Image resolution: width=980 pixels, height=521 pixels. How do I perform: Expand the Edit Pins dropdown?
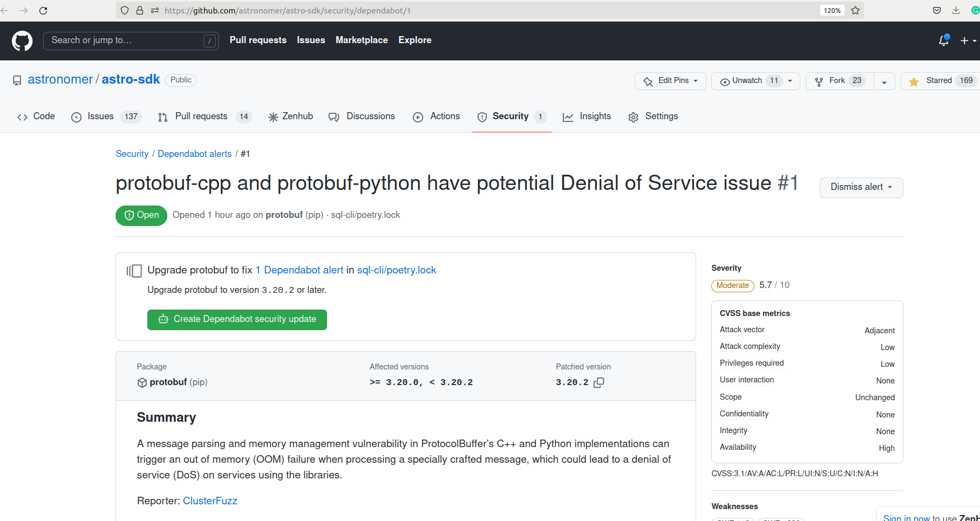[x=671, y=81]
